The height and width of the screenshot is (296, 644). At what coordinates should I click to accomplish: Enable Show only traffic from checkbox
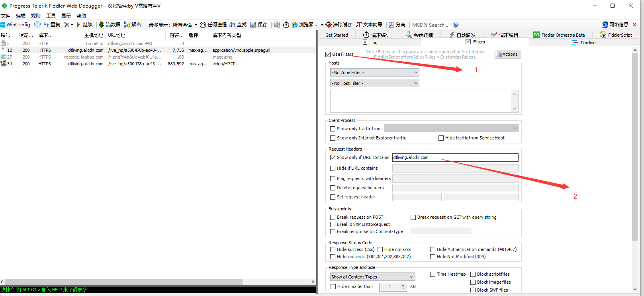click(333, 129)
